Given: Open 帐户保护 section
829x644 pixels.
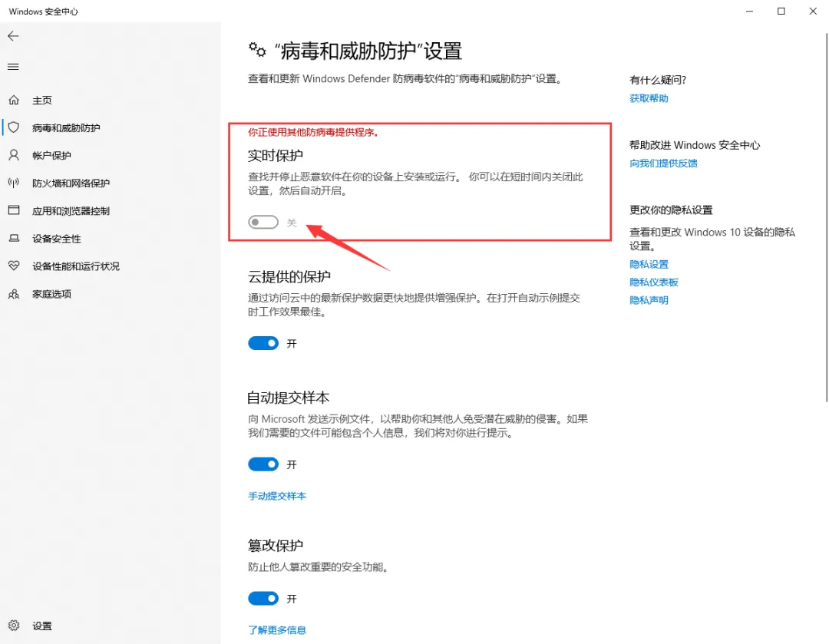Looking at the screenshot, I should tap(52, 156).
